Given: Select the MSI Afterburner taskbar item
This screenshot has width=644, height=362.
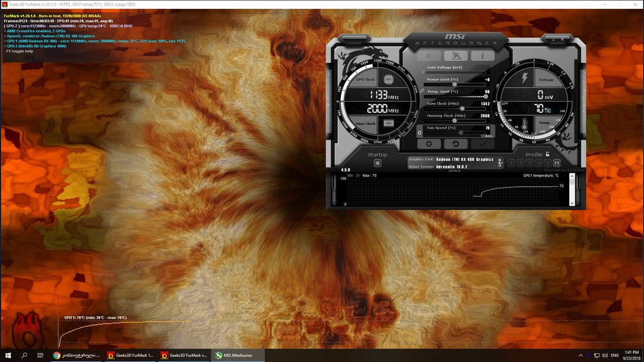Looking at the screenshot, I should tap(238, 356).
